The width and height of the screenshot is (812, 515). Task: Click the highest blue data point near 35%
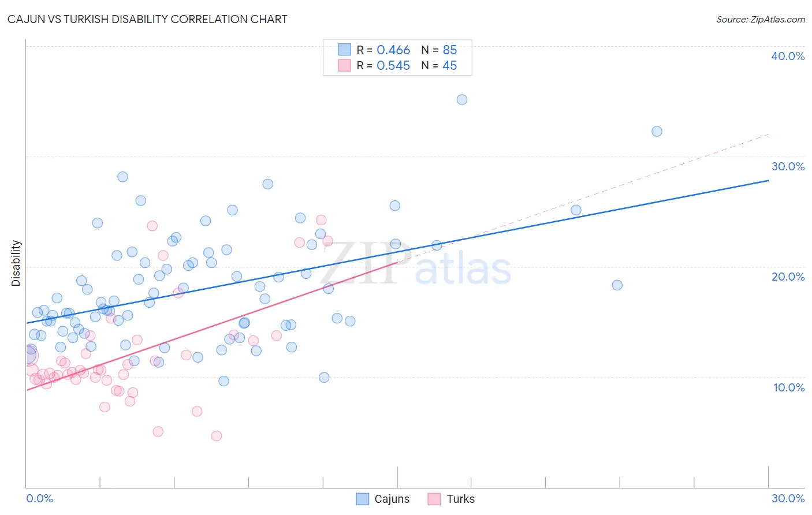(x=462, y=99)
